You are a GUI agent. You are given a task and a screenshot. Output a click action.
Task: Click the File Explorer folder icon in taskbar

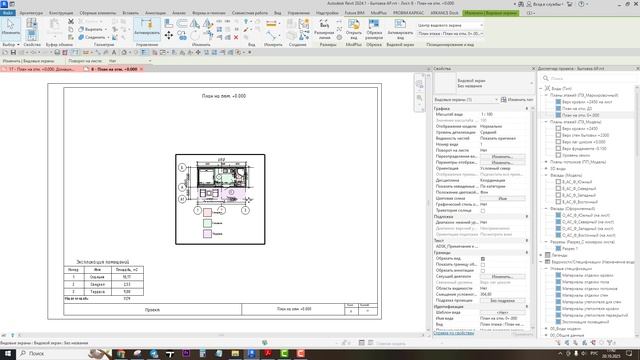(x=235, y=353)
